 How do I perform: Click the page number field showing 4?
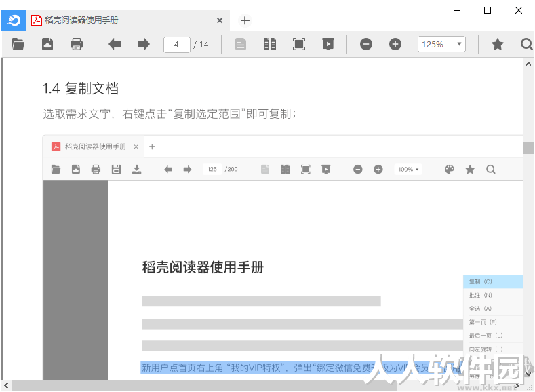point(177,45)
